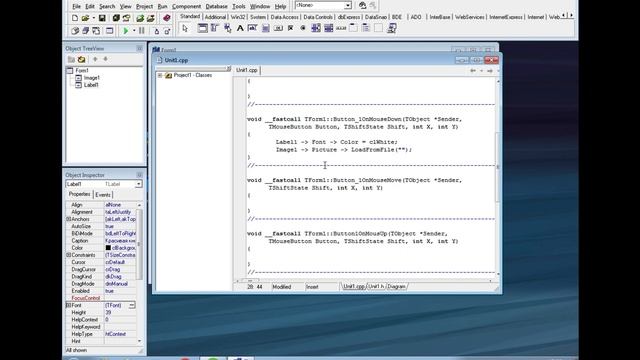This screenshot has width=640, height=360.
Task: Expand the Anchors property
Action: 69,219
